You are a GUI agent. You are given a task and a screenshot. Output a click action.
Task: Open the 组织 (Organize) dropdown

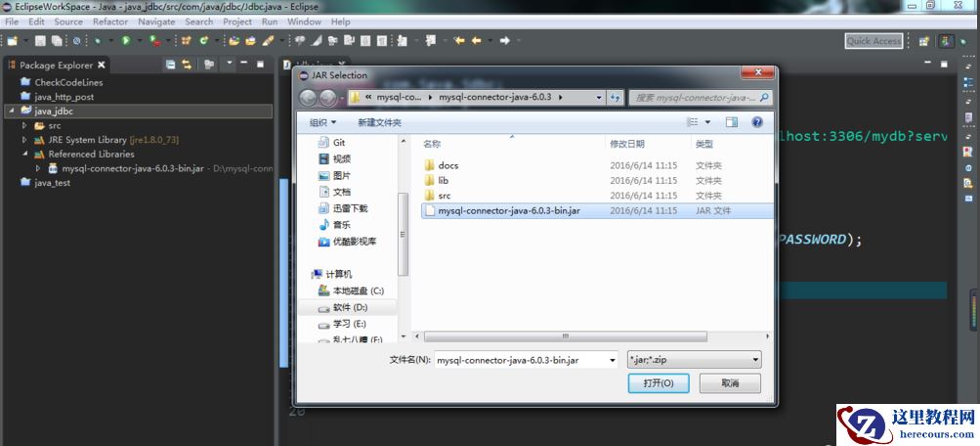click(323, 122)
